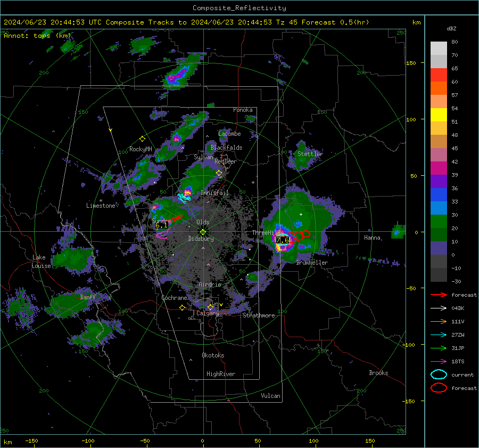479x448 pixels.
Task: Pick the blue 33-36 dBZ color swatch
Action: [x=439, y=194]
